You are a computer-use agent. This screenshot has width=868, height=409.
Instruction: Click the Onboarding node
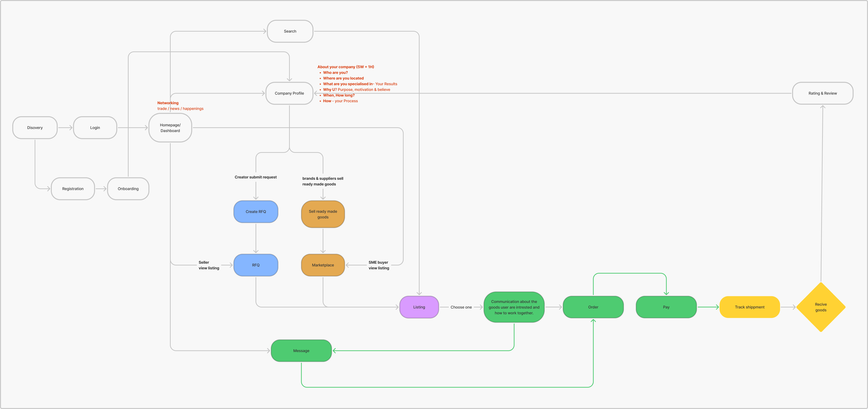coord(128,189)
